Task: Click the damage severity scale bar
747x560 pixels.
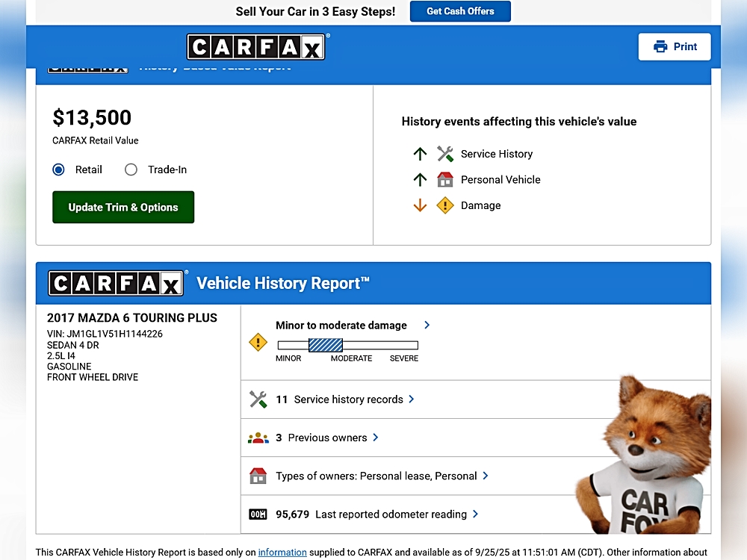Action: click(x=347, y=345)
